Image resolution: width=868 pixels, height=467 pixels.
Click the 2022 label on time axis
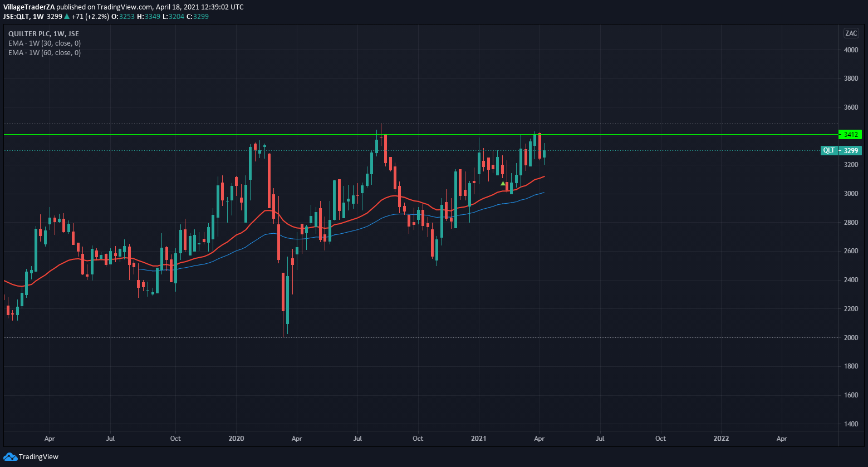tap(721, 439)
